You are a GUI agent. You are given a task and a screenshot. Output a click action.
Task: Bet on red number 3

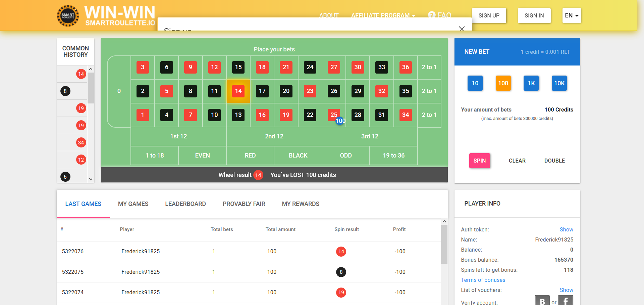143,67
